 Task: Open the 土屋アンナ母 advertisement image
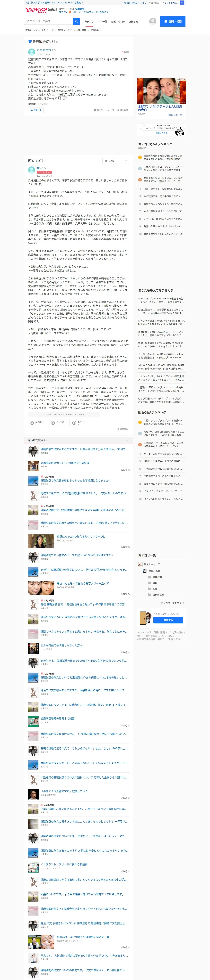click(x=162, y=91)
